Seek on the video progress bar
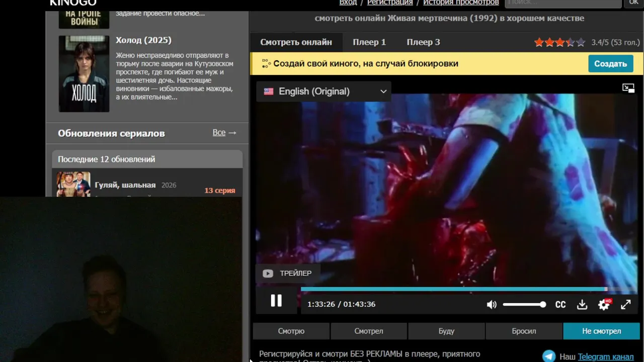This screenshot has height=362, width=644. click(x=469, y=289)
